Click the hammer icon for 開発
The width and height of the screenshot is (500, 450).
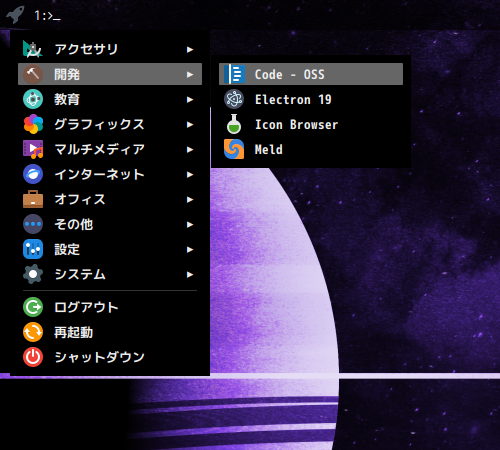coord(33,74)
